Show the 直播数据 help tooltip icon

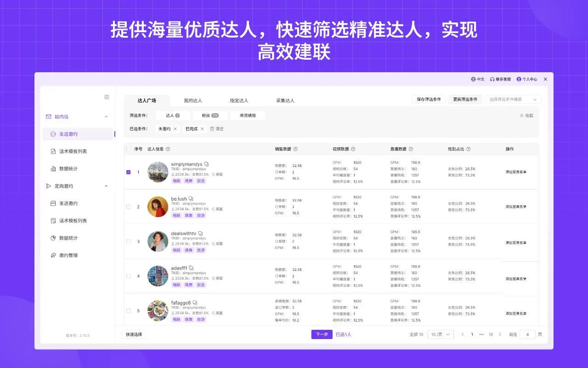pos(411,149)
